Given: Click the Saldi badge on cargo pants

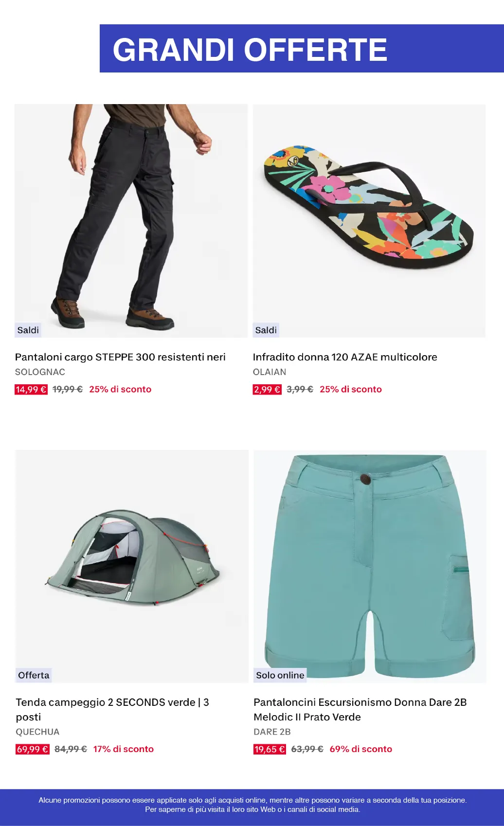Looking at the screenshot, I should [28, 330].
